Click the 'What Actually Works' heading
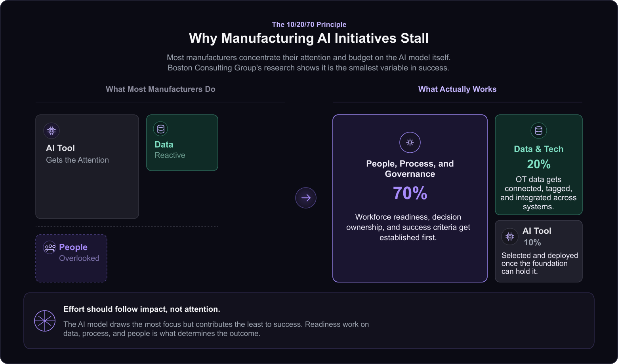The height and width of the screenshot is (364, 618). point(457,89)
